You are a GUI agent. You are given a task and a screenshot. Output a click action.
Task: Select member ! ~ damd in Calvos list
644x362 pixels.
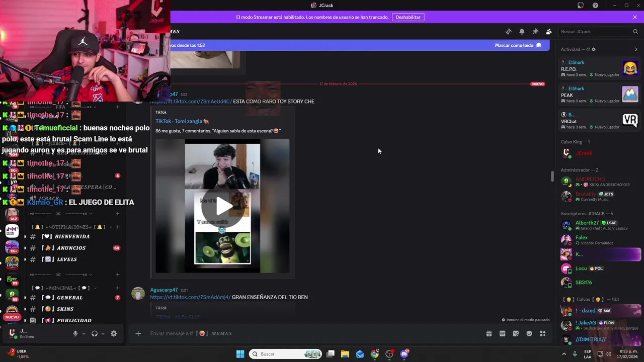click(599, 311)
